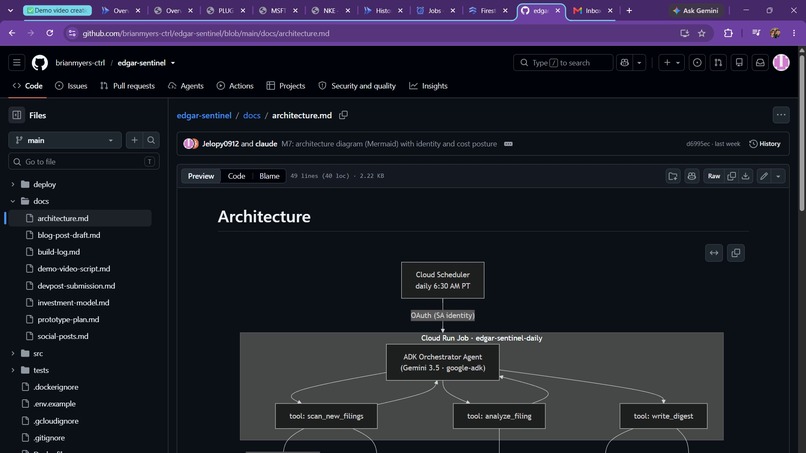Image resolution: width=806 pixels, height=453 pixels.
Task: Open the repository desktop-app icon in the header
Action: [739, 63]
